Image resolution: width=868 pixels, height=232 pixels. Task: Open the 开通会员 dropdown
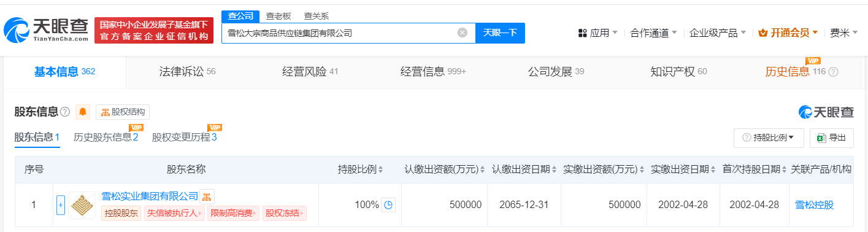coord(788,33)
